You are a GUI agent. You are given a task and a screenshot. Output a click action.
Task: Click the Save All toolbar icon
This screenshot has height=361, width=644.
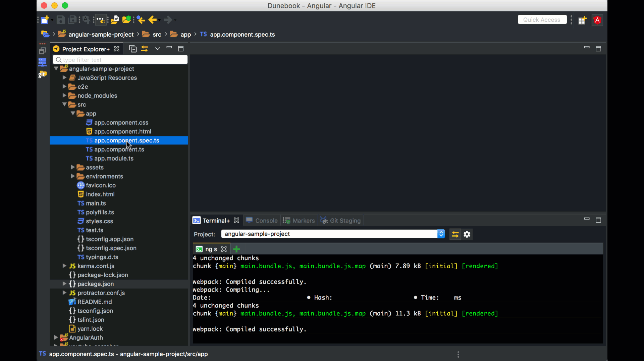[72, 20]
